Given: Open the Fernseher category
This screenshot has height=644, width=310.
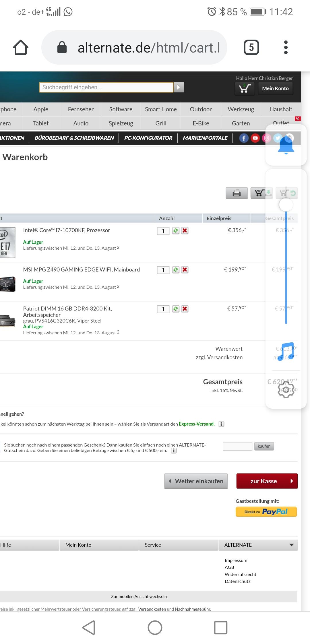Looking at the screenshot, I should tap(81, 109).
